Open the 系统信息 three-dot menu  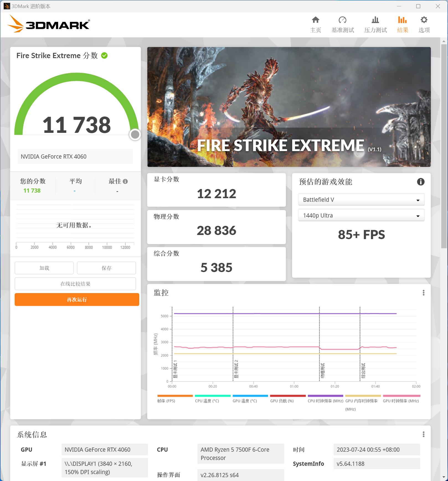(423, 434)
